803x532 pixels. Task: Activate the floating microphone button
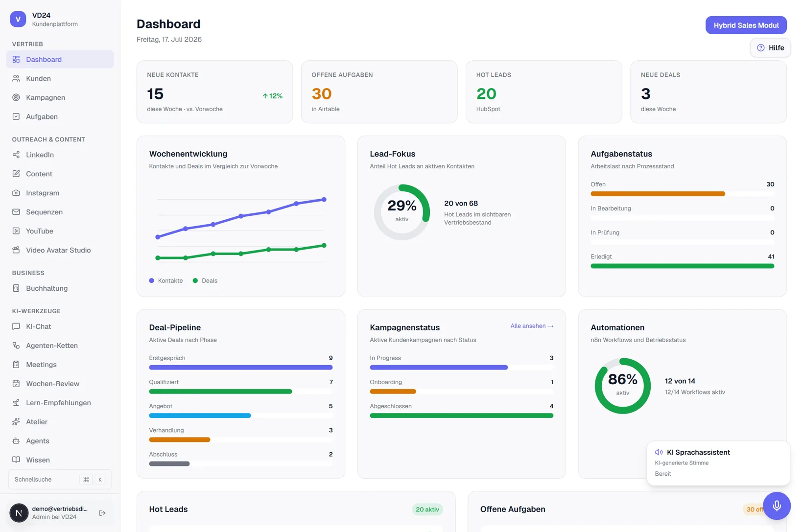point(777,506)
